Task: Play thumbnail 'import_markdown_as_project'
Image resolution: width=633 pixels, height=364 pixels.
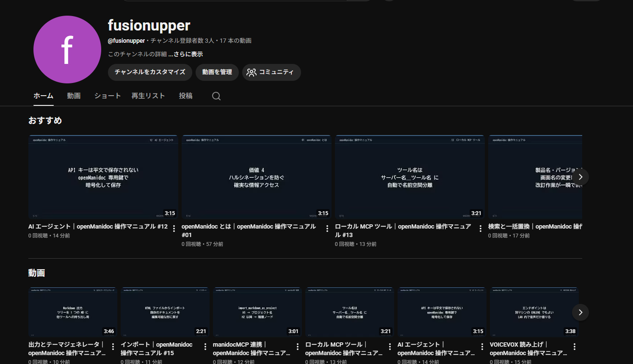Action: coord(257,312)
